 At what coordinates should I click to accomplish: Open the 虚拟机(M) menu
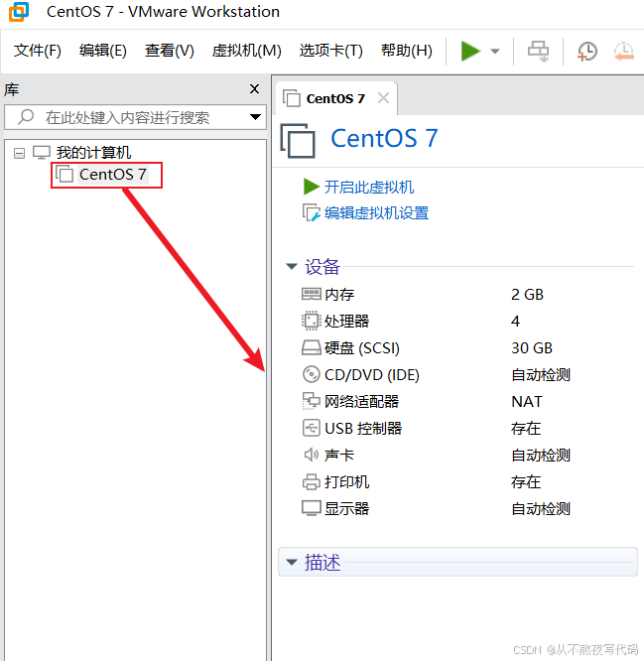coord(246,51)
